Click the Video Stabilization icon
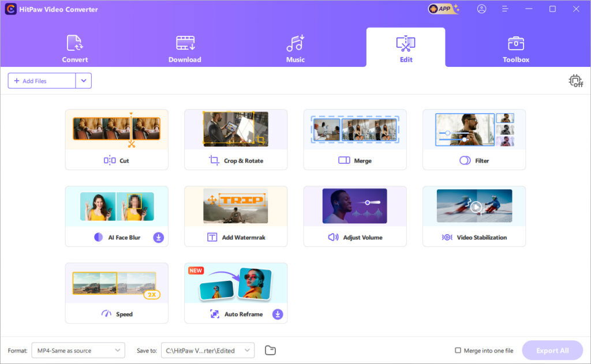 (447, 238)
